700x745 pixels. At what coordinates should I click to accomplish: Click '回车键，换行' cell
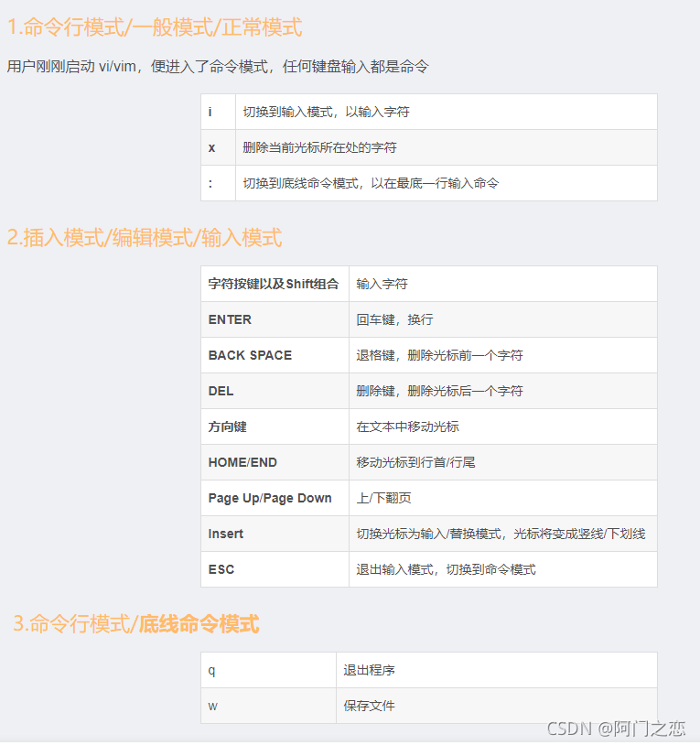pyautogui.click(x=503, y=319)
